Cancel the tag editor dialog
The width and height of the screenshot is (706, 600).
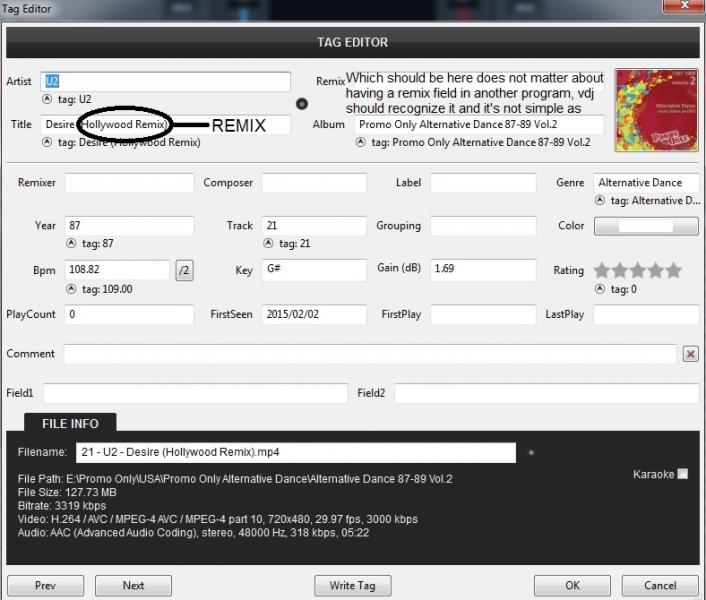click(660, 586)
